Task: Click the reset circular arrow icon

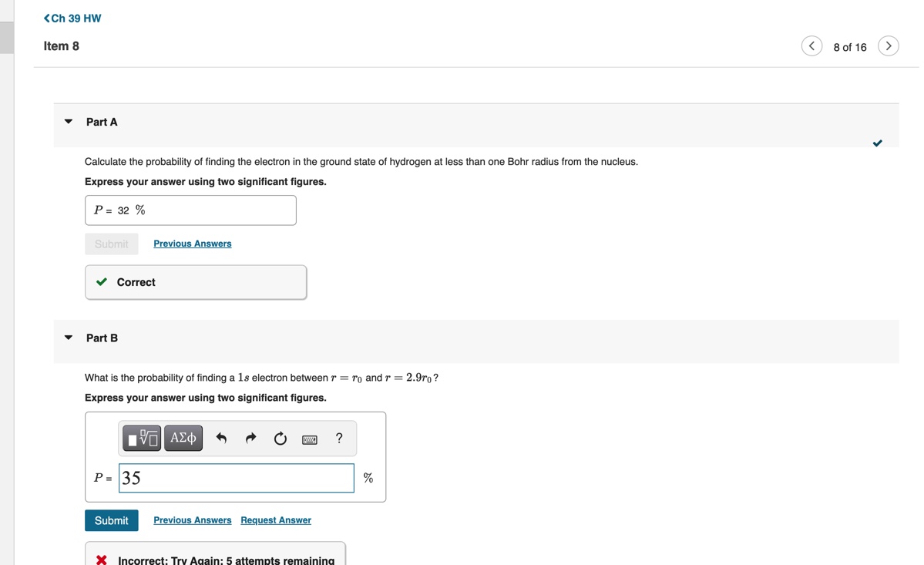Action: click(x=281, y=439)
